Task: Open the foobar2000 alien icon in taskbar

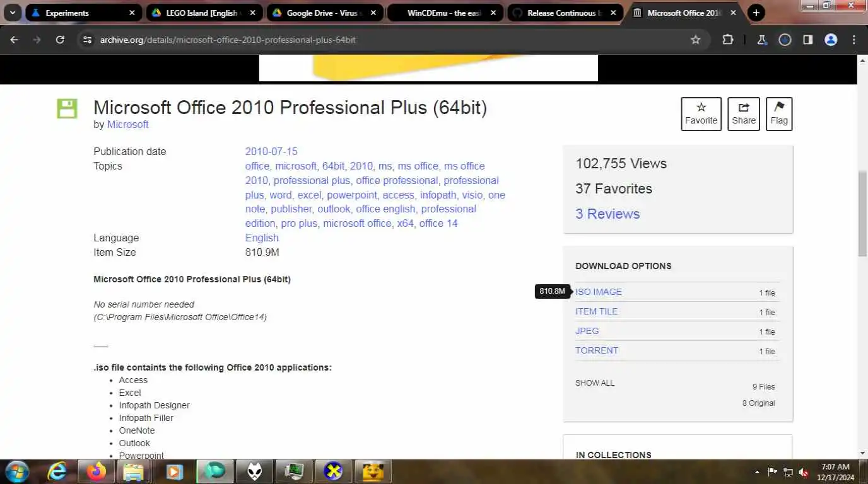Action: click(254, 471)
